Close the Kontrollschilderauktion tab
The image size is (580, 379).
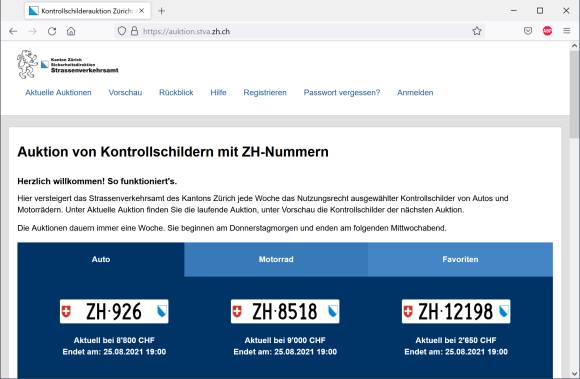tap(142, 11)
